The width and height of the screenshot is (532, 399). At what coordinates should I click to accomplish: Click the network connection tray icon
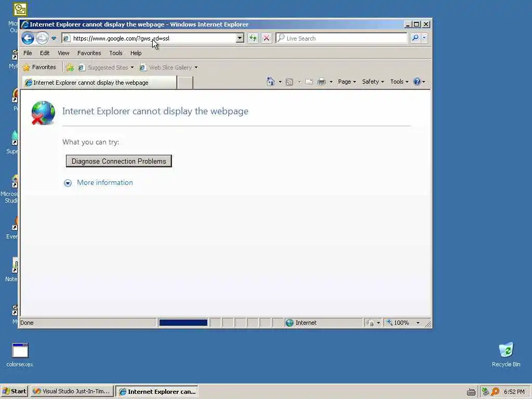point(486,392)
